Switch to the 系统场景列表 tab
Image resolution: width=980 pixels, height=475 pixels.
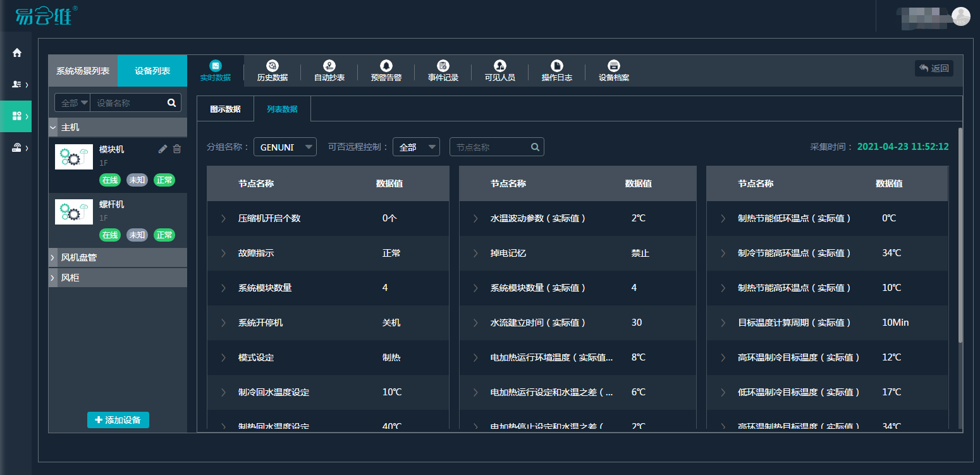[83, 71]
